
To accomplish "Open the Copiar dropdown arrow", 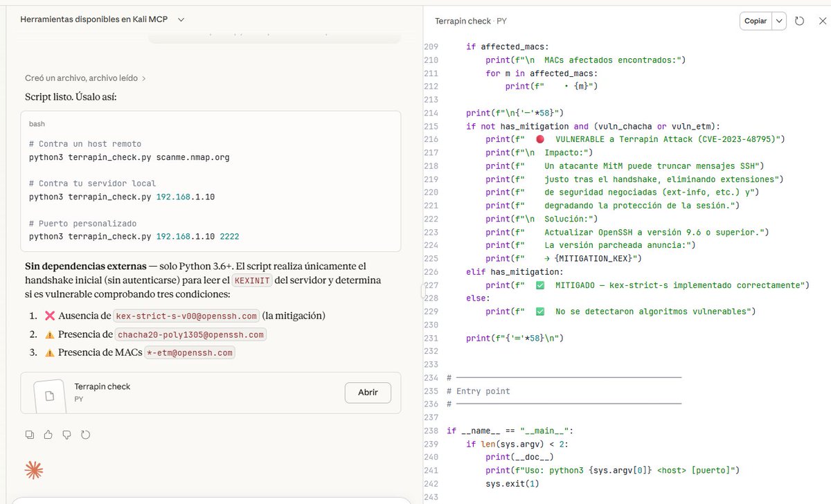I will point(780,21).
